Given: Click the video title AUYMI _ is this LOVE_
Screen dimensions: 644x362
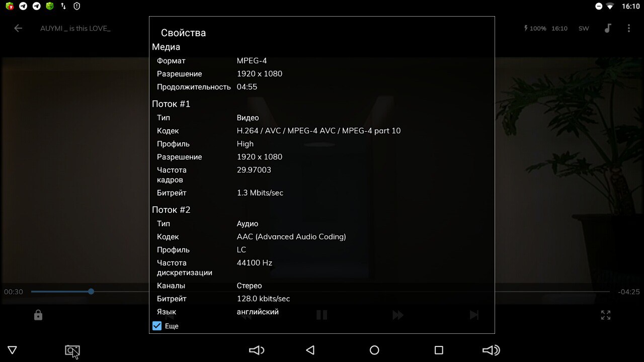Looking at the screenshot, I should point(75,29).
